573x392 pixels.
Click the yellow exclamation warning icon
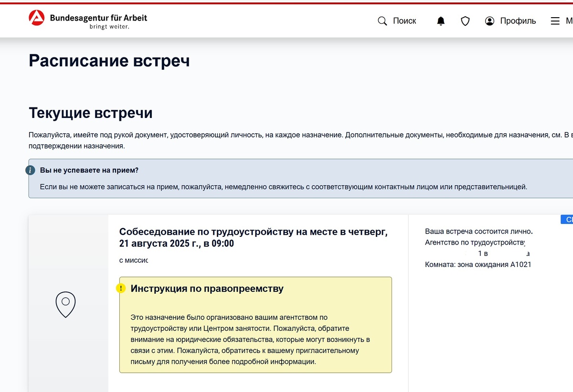[x=121, y=288]
